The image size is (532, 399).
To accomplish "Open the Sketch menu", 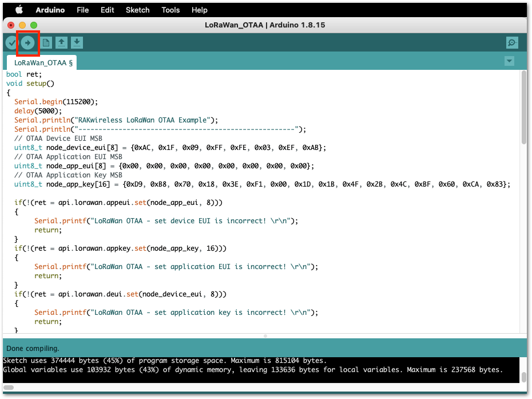I will 137,10.
